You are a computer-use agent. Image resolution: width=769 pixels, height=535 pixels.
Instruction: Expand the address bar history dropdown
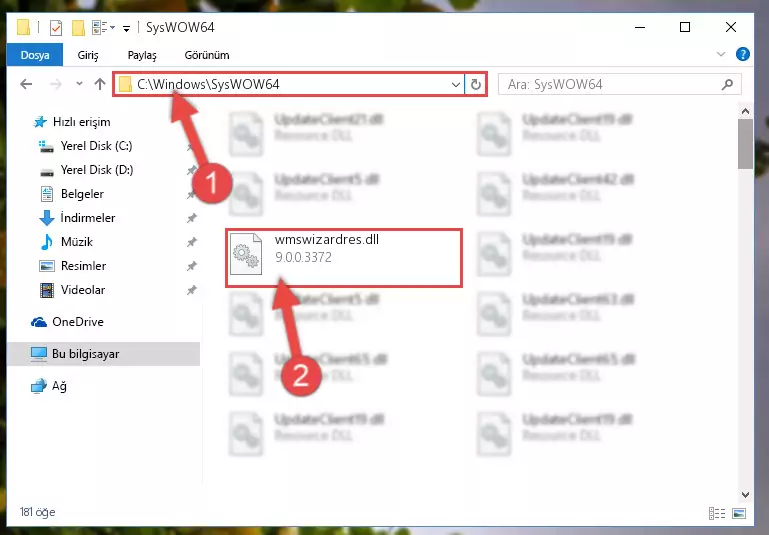pos(456,84)
